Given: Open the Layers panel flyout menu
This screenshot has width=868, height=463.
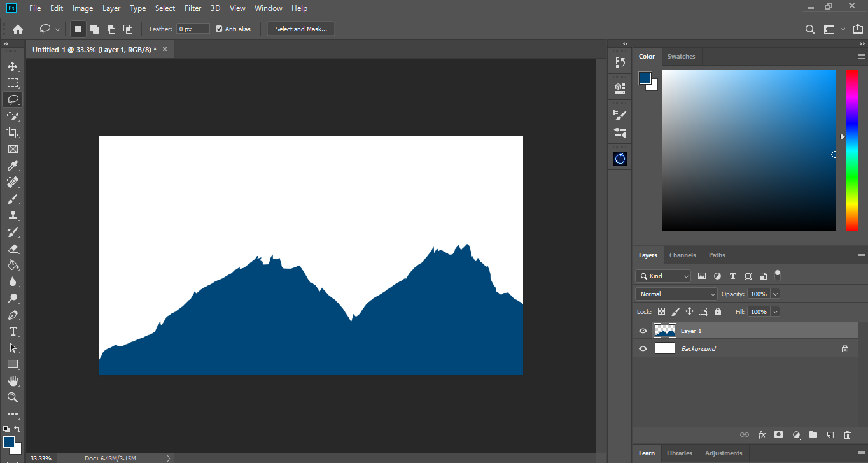Looking at the screenshot, I should coord(862,255).
